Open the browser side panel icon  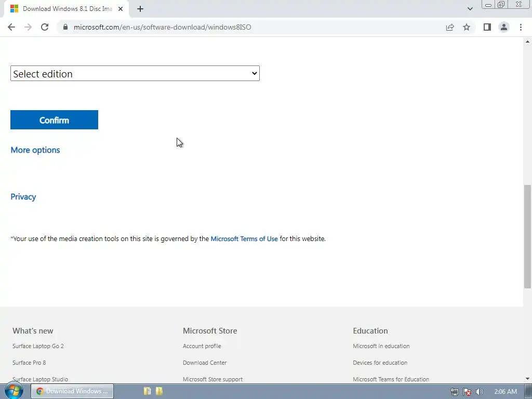487,27
